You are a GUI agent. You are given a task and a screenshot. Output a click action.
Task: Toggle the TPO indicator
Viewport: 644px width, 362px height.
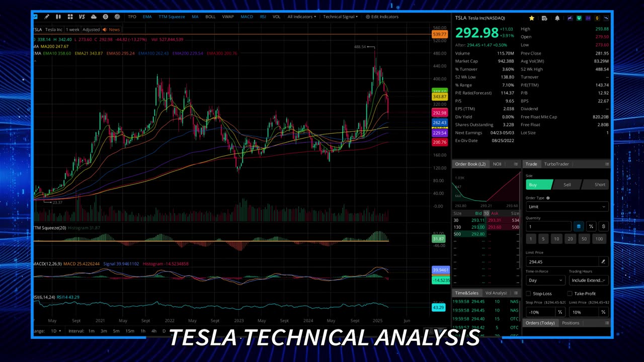132,17
